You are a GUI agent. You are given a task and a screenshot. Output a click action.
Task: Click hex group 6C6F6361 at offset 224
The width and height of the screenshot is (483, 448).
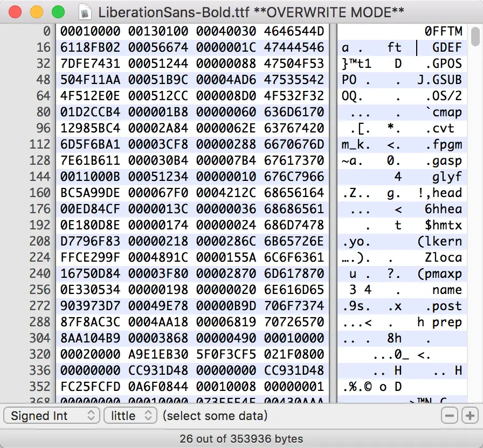pos(294,257)
